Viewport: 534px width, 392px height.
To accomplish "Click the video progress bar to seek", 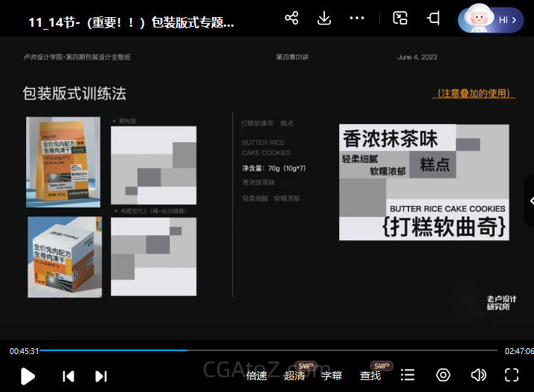I will [268, 350].
